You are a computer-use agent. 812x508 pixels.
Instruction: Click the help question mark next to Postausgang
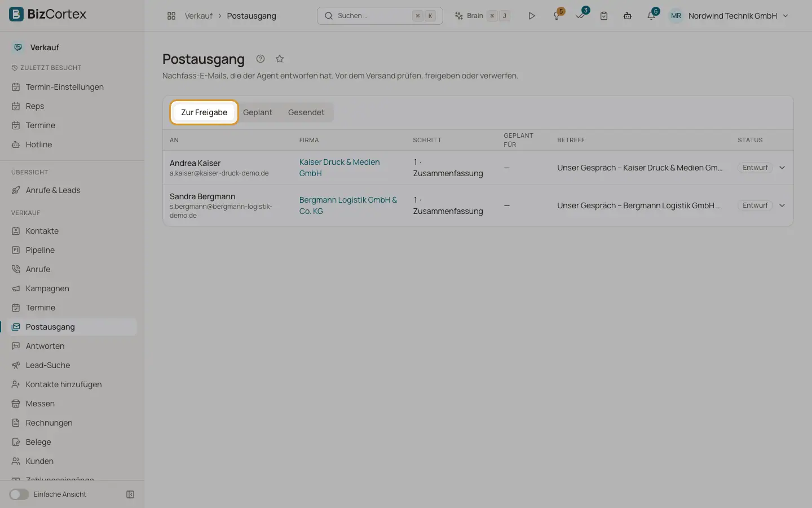261,59
